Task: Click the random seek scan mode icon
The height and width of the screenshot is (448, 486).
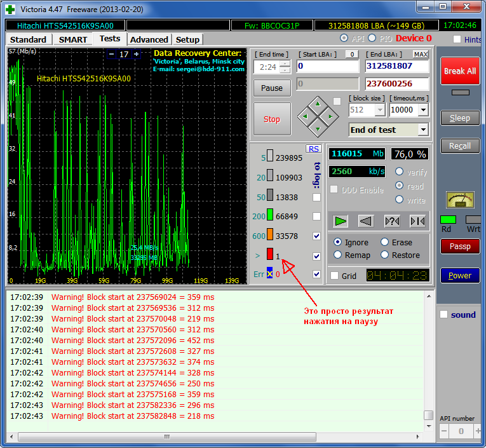Action: (x=392, y=221)
